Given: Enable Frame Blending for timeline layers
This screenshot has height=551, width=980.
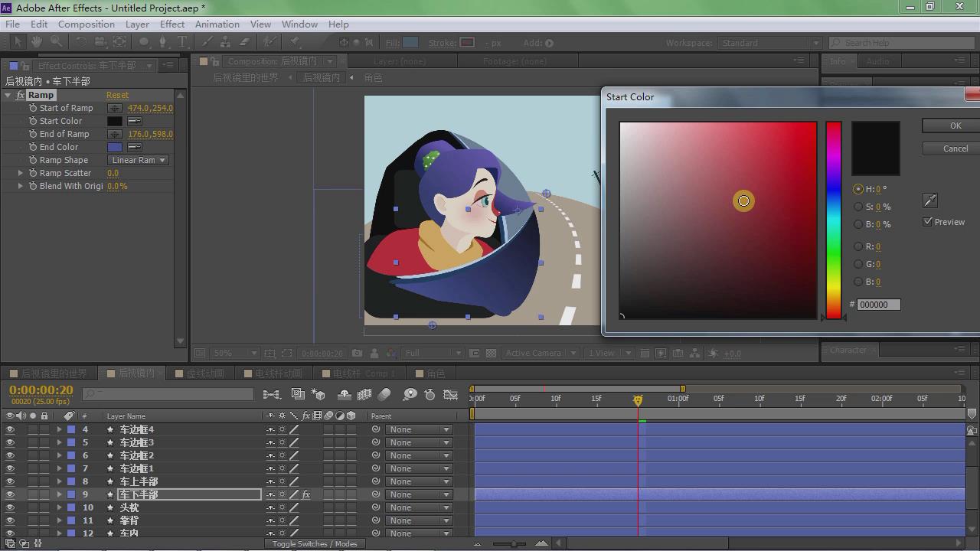Looking at the screenshot, I should click(364, 394).
